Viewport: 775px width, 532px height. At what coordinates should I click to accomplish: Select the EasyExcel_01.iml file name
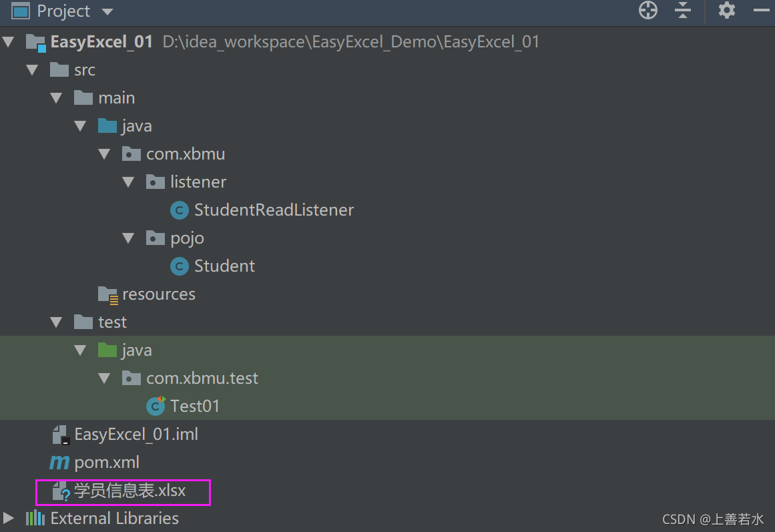136,435
